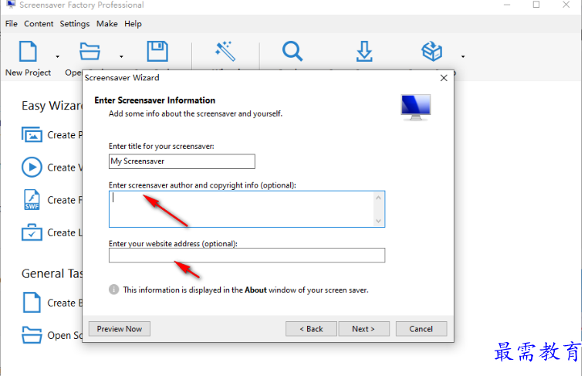Image resolution: width=588 pixels, height=376 pixels.
Task: Click the Cancel button in the wizard
Action: (421, 329)
